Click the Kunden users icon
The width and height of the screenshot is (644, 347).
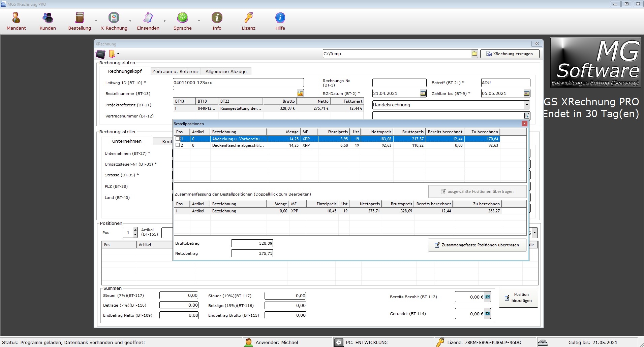pos(48,18)
